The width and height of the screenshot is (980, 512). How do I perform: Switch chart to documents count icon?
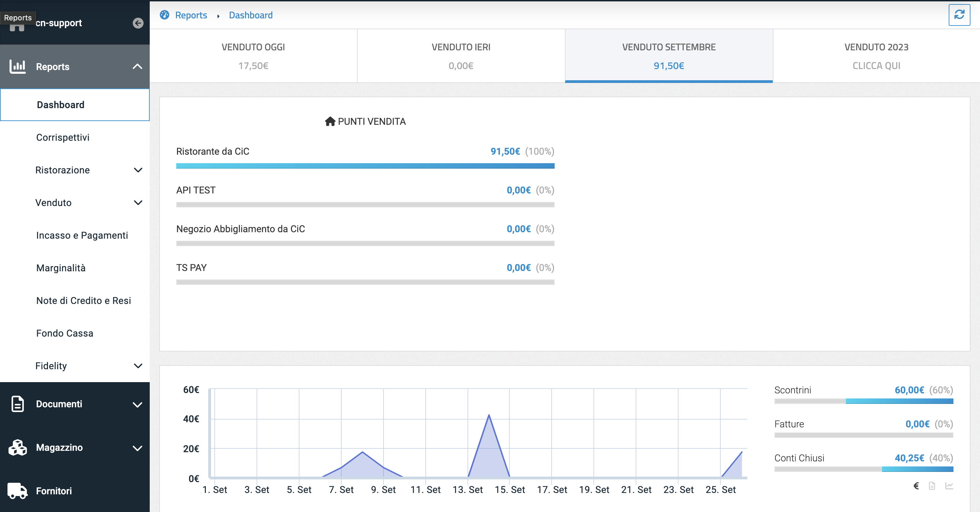tap(932, 486)
